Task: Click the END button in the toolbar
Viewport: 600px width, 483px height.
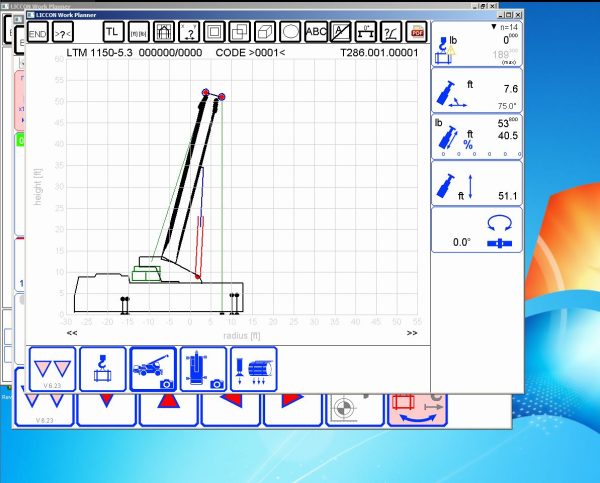Action: (x=38, y=32)
